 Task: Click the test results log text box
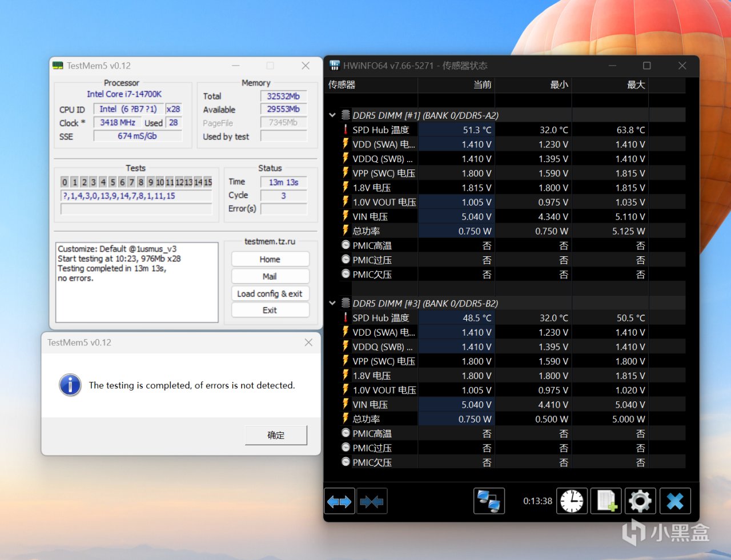pos(136,283)
